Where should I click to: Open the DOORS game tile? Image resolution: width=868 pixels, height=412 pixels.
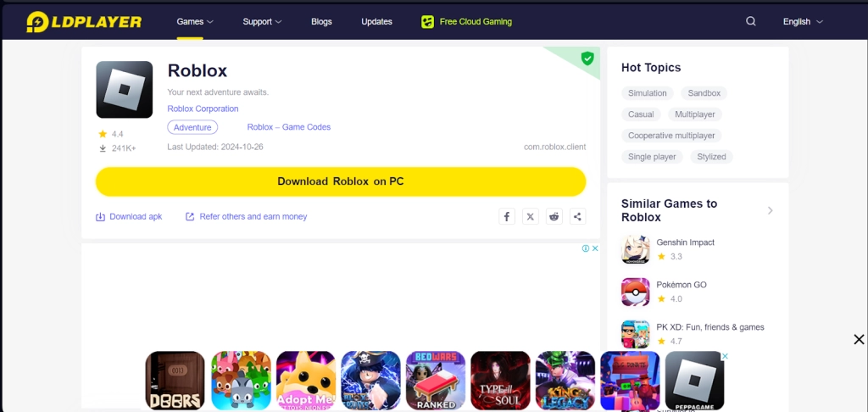click(x=175, y=381)
